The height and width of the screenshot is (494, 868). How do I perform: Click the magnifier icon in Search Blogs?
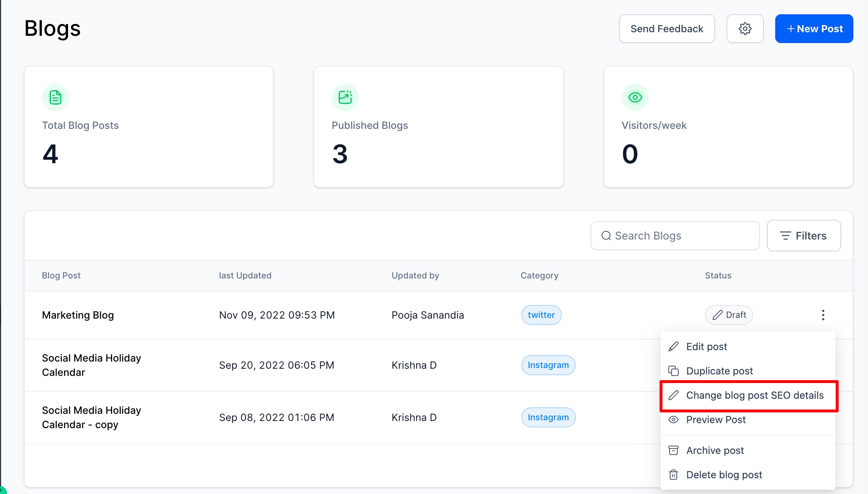(x=606, y=236)
